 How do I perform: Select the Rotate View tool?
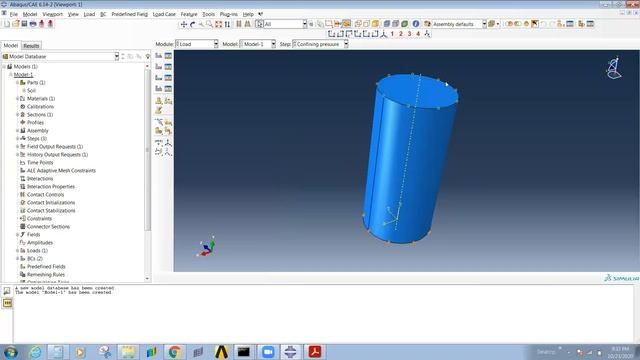tap(192, 24)
